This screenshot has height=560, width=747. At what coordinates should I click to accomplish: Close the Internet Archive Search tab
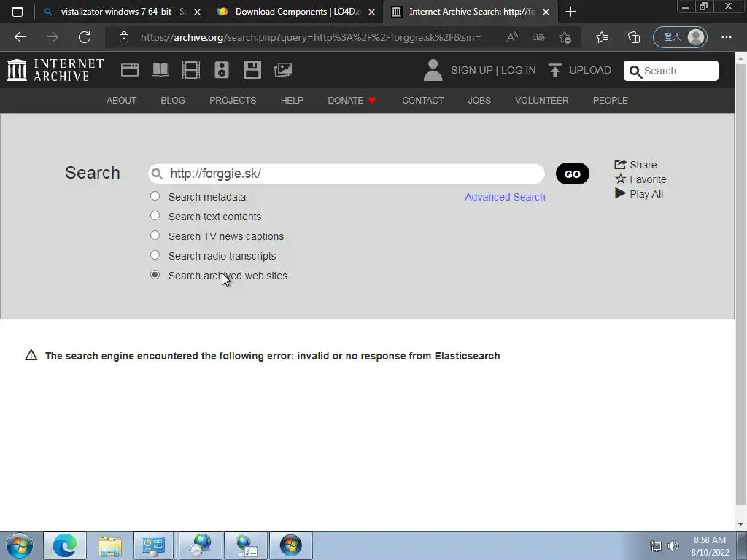pyautogui.click(x=546, y=12)
